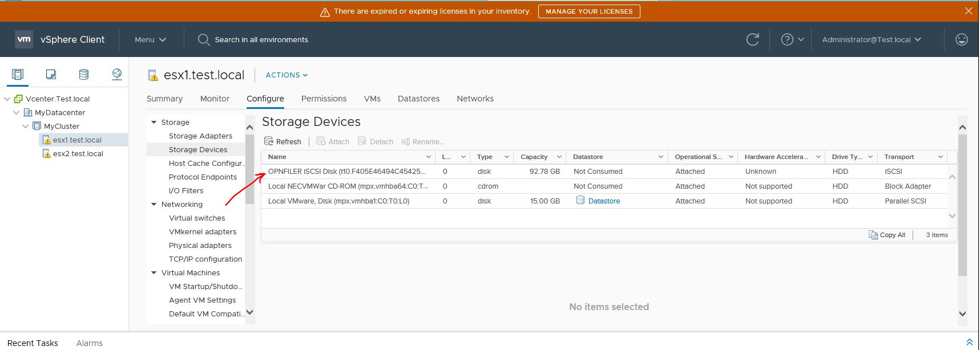Image resolution: width=980 pixels, height=350 pixels.
Task: Click the Vcenter.Test.local vCenter icon in the tree
Action: pos(19,99)
